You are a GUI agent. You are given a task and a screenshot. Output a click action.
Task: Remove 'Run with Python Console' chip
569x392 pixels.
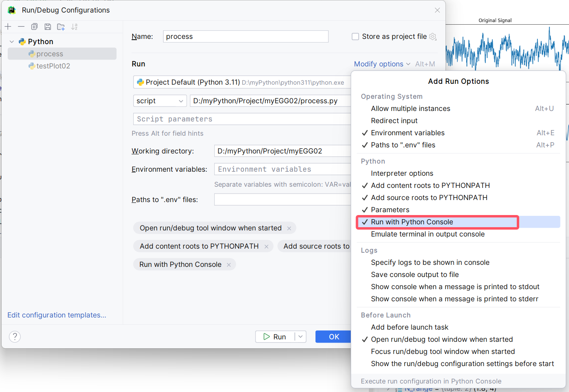point(229,265)
